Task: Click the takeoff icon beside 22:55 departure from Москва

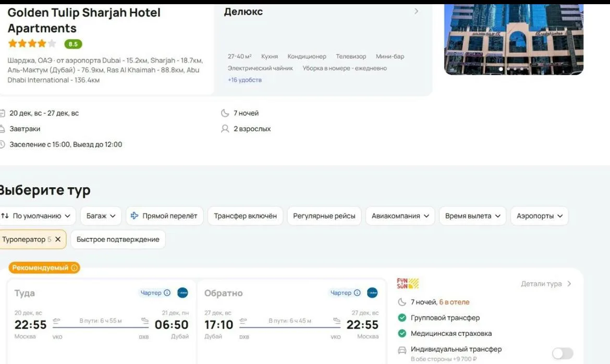Action: pyautogui.click(x=56, y=320)
